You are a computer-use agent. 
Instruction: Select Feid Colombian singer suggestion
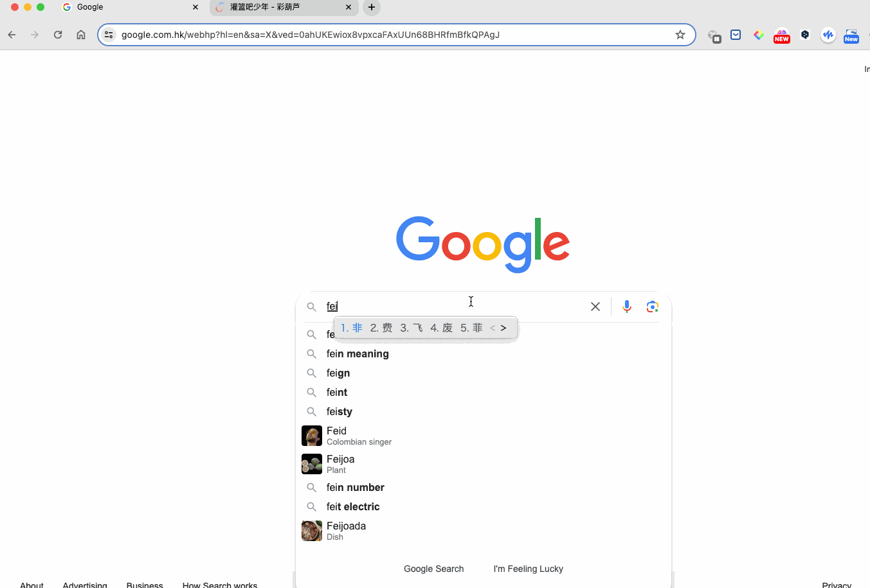[484, 436]
